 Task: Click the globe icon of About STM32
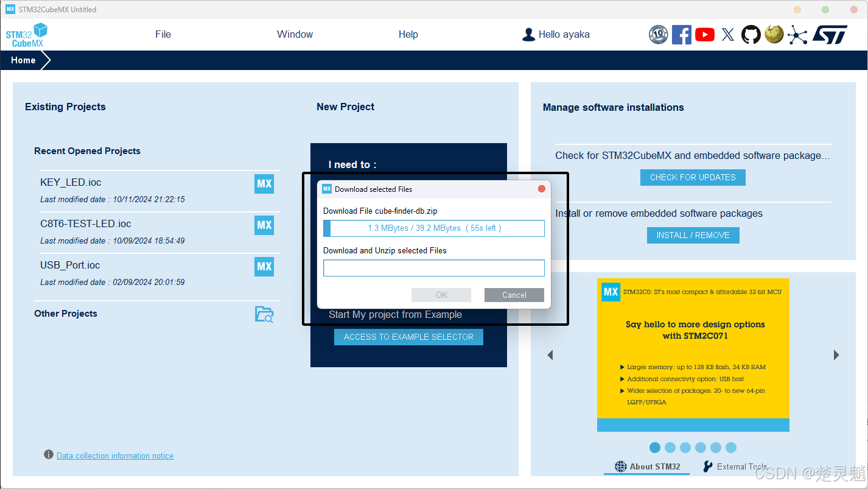coord(620,466)
